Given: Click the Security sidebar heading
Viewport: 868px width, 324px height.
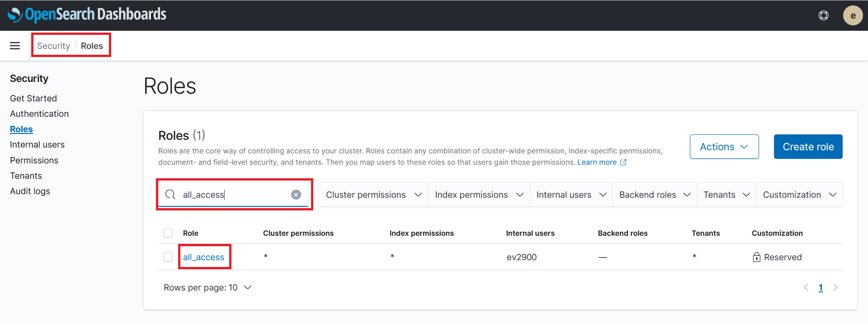Looking at the screenshot, I should click(x=29, y=78).
